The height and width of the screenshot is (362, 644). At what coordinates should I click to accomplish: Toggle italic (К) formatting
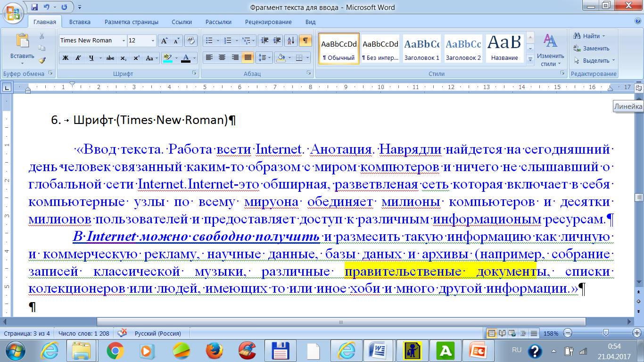pyautogui.click(x=78, y=58)
